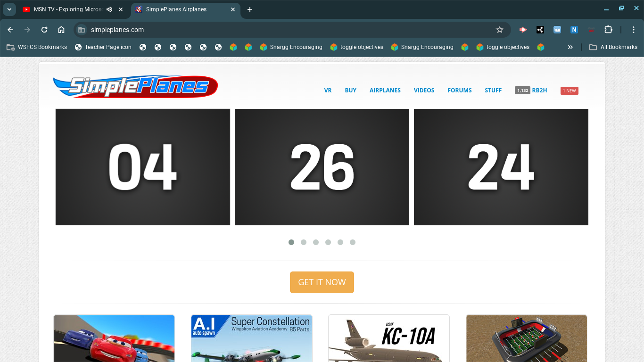Select the fourth carousel dot
Image resolution: width=644 pixels, height=362 pixels.
[328, 242]
